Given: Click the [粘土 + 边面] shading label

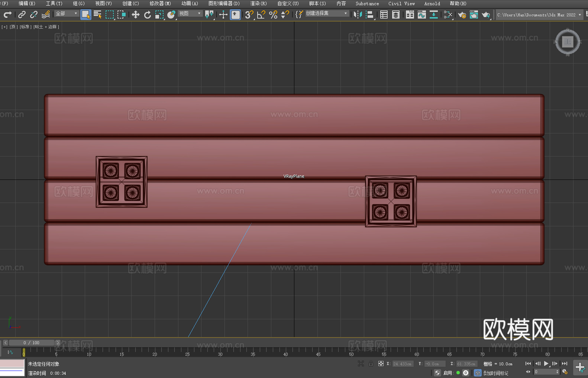Looking at the screenshot, I should tap(46, 27).
